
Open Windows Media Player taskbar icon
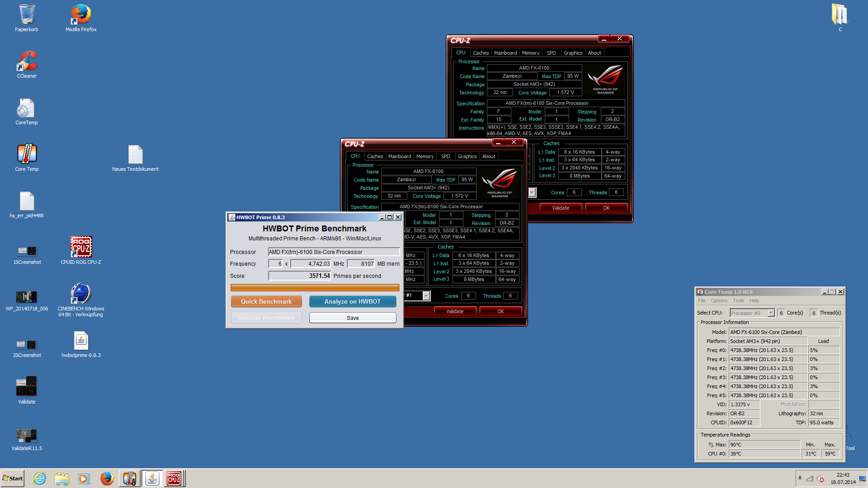(x=84, y=479)
